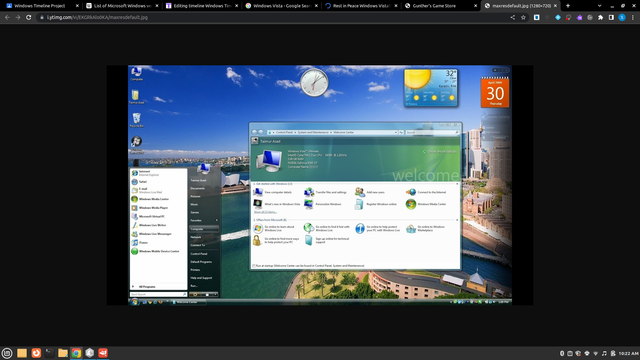Open the Rest in Peace Windows Vista tab

coord(361,6)
